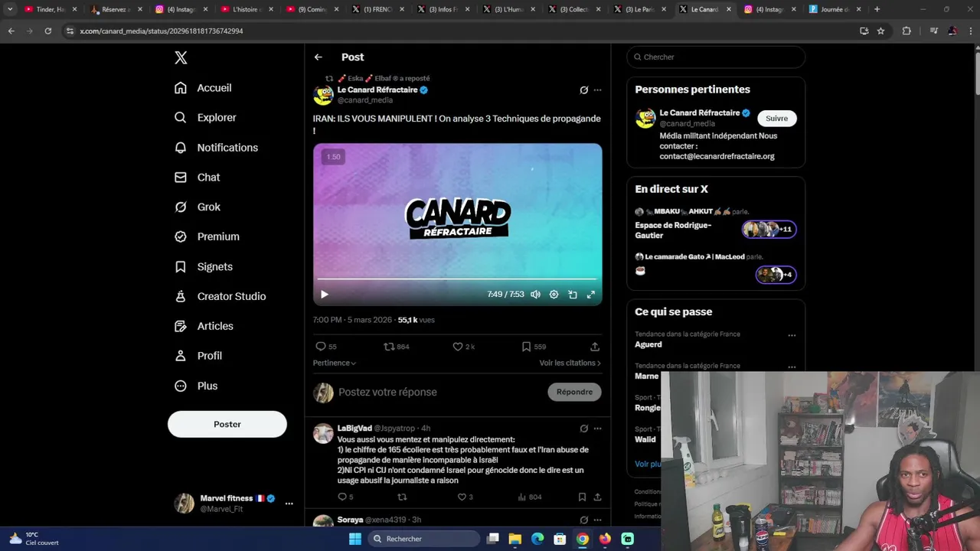Open Premium in the sidebar

click(207, 236)
